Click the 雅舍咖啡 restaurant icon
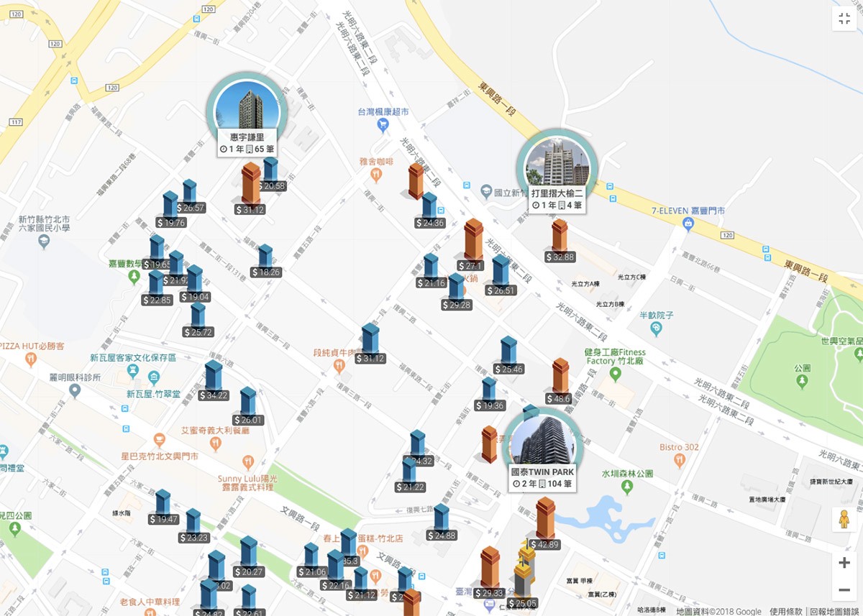The height and width of the screenshot is (616, 863). coord(375,175)
